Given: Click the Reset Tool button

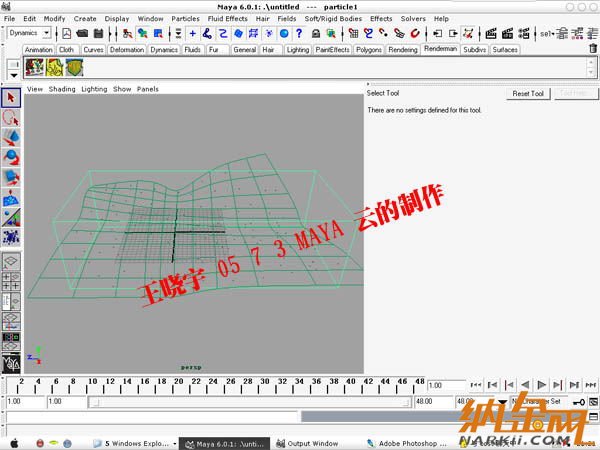Looking at the screenshot, I should coord(528,94).
